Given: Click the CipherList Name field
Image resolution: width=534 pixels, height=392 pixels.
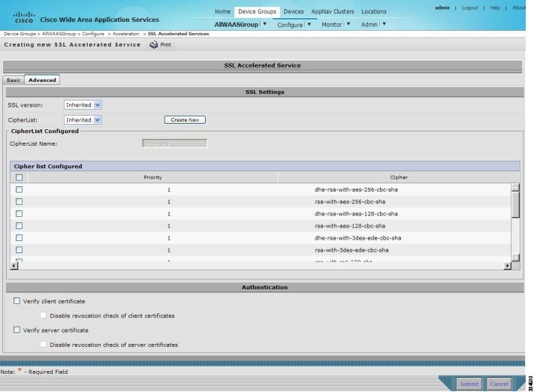Looking at the screenshot, I should click(174, 143).
